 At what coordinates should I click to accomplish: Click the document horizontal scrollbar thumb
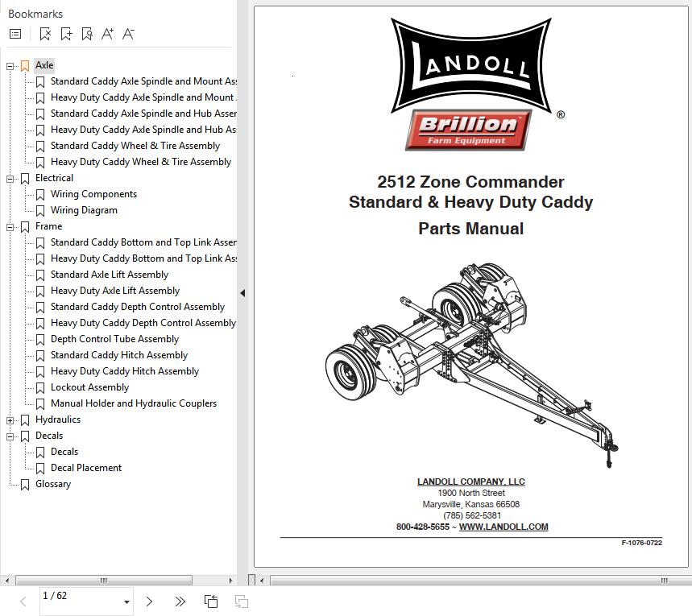[x=479, y=581]
